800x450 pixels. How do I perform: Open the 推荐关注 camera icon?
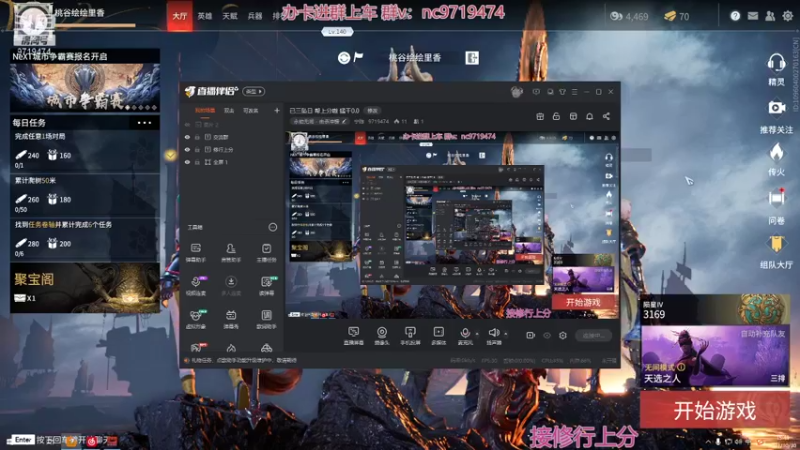coord(776,108)
